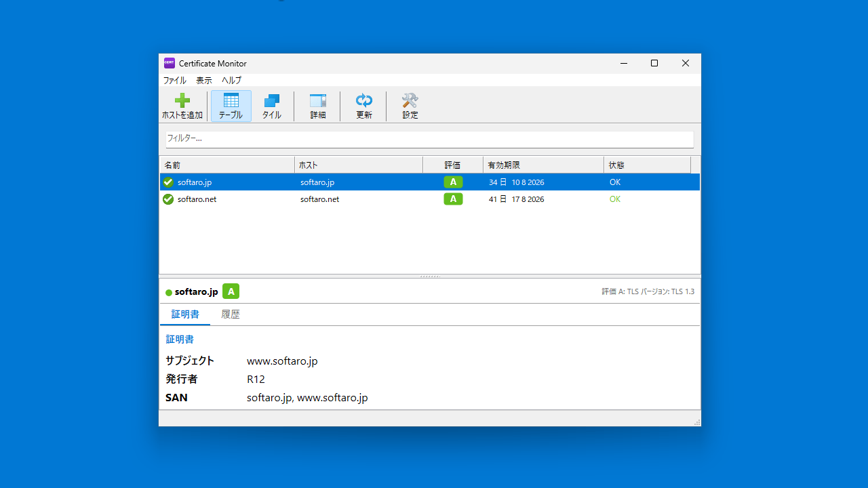Click the 評価 A: TLS バージョン: TLS 1.3 text
Screen dimensions: 868x488
648,291
